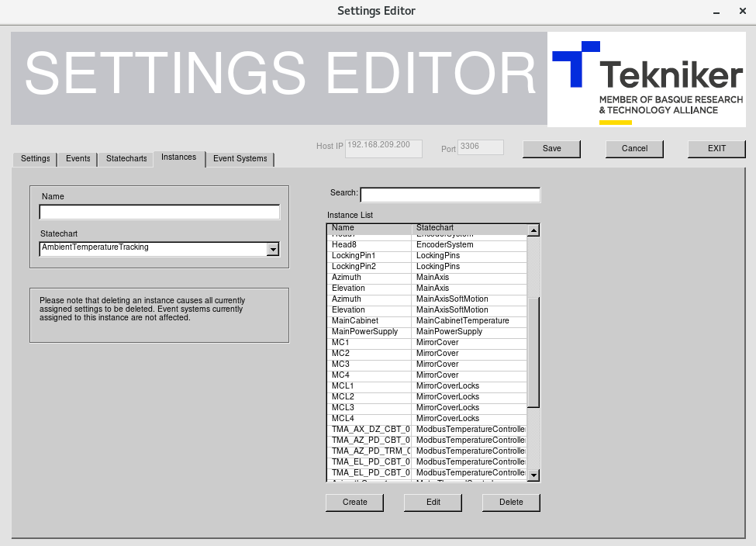This screenshot has width=756, height=546.
Task: Click the instance list scroll-up arrow
Action: (x=533, y=230)
